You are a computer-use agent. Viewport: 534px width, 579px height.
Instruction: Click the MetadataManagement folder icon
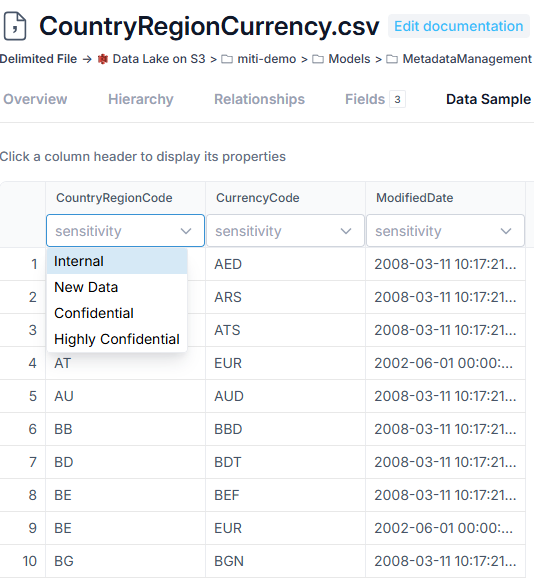[x=392, y=59]
